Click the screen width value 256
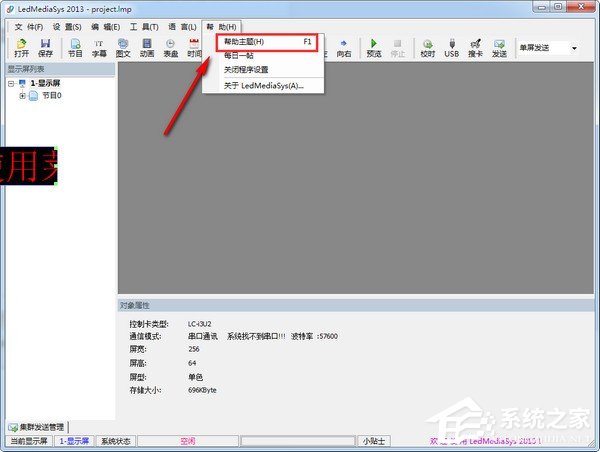Screen dimensions: 600x452 [194, 349]
